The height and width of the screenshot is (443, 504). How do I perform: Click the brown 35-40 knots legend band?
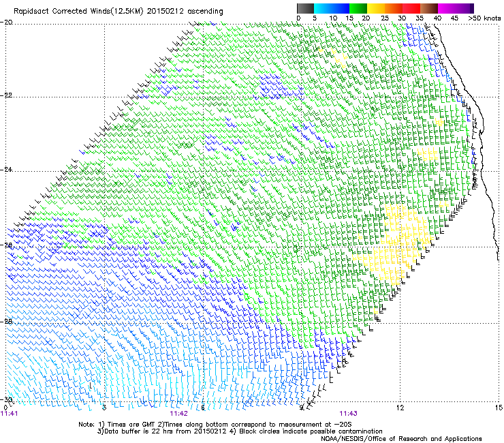point(429,8)
